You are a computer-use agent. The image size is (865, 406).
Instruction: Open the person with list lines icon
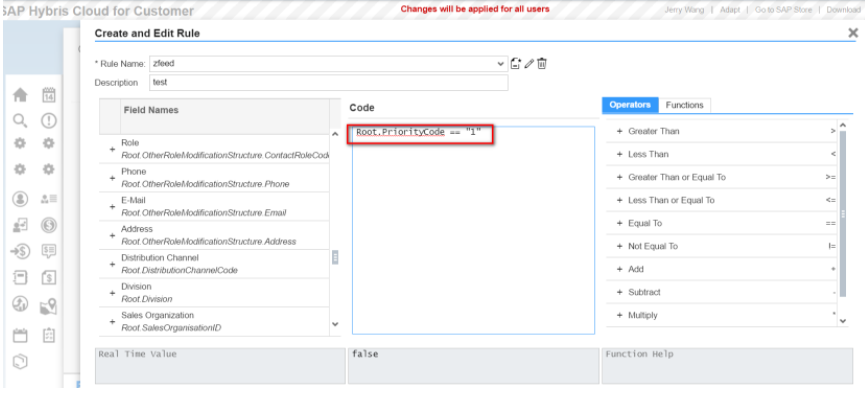(x=49, y=199)
